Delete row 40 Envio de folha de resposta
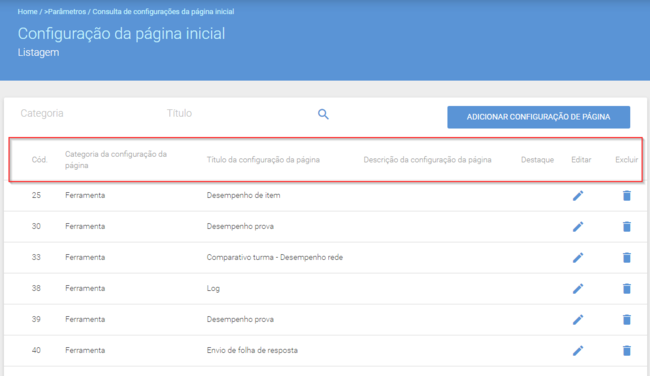 [627, 351]
